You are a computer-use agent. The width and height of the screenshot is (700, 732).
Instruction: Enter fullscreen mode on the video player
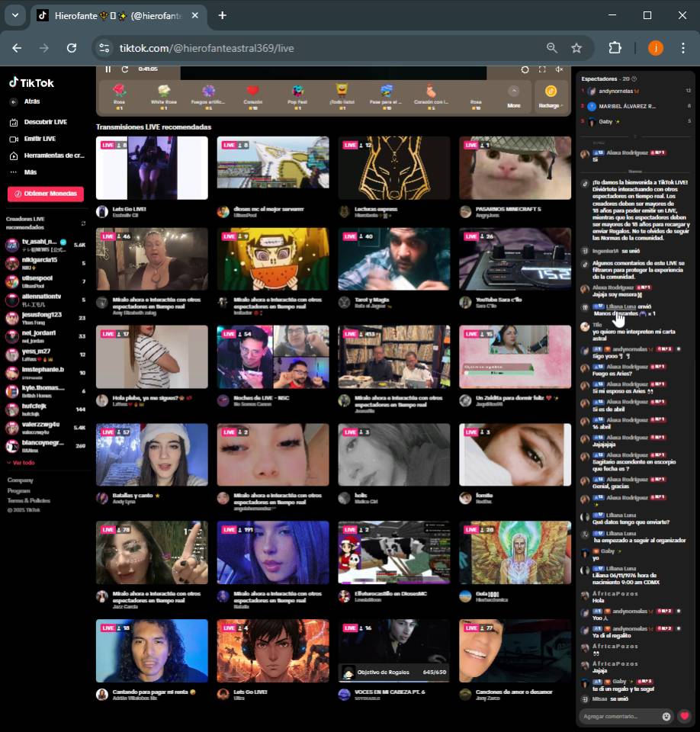click(542, 69)
